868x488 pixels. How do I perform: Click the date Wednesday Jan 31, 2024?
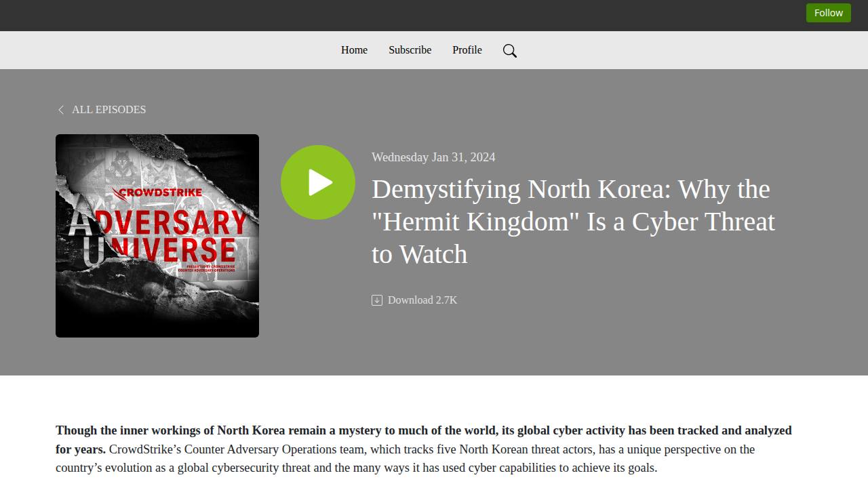tap(433, 157)
